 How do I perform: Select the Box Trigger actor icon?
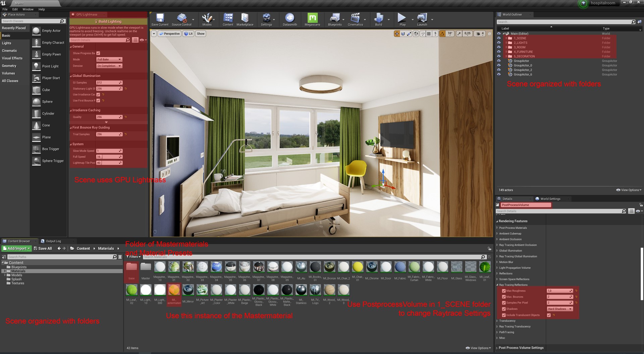[36, 149]
